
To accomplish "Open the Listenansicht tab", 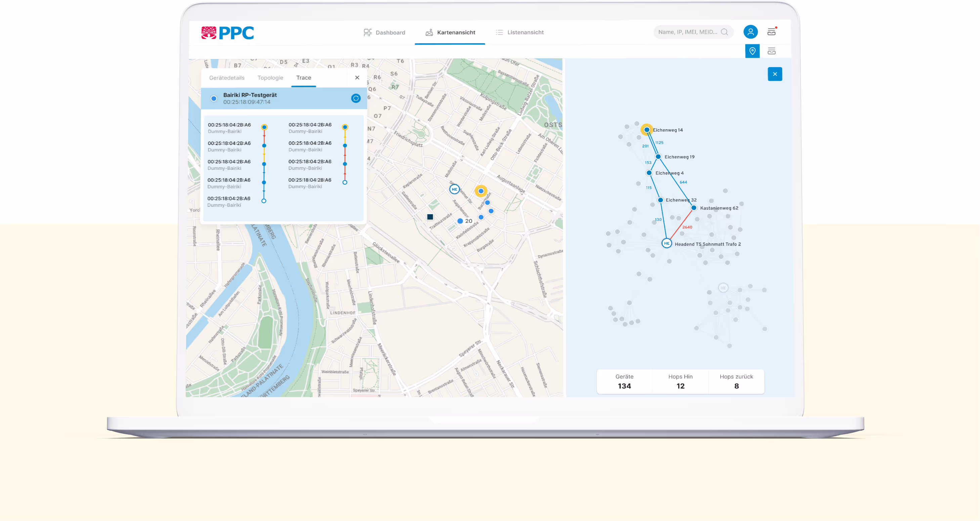I will pos(520,32).
